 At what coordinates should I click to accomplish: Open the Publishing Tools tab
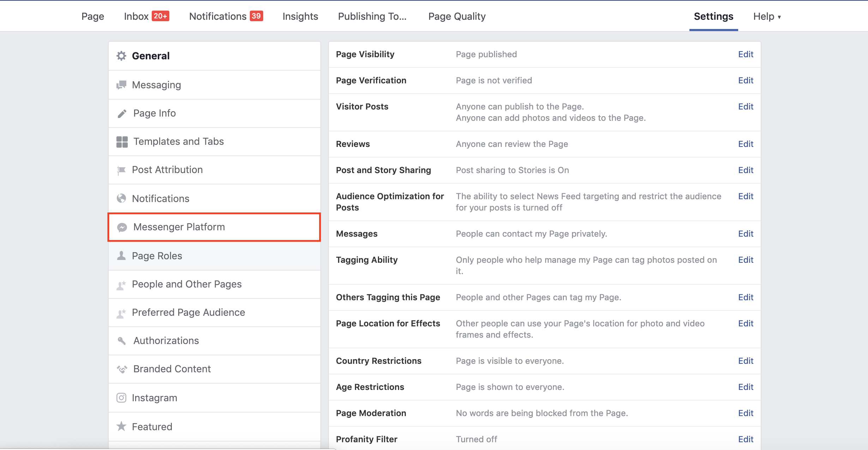point(372,16)
